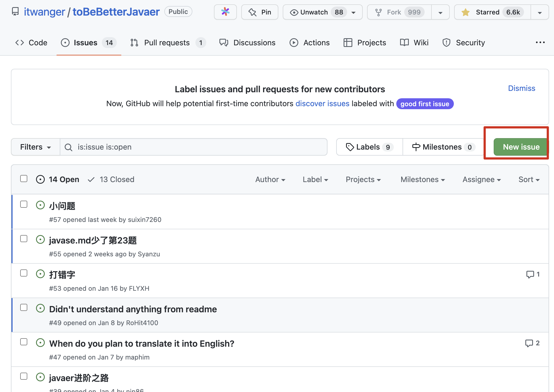Click the repository book icon beside itwanger
554x392 pixels.
tap(15, 12)
